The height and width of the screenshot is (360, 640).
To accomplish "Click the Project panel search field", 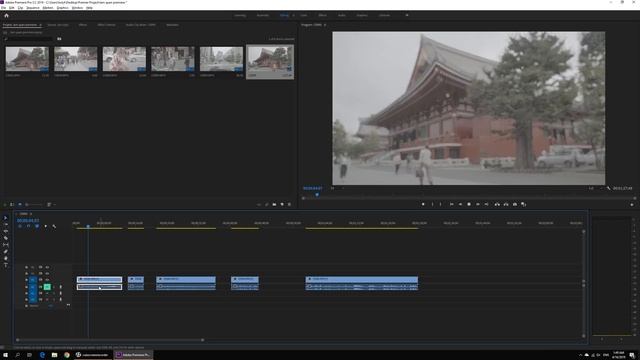I will pos(29,39).
